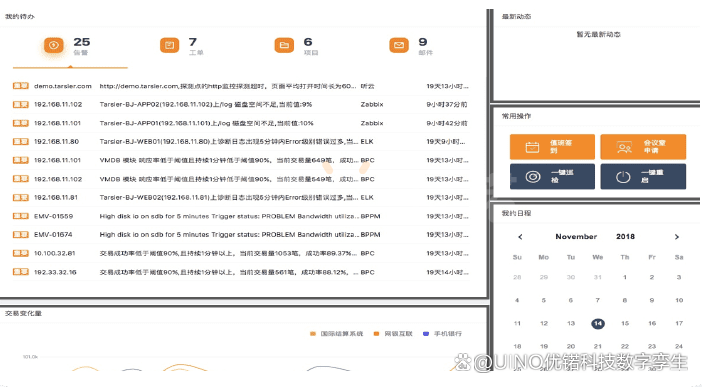The height and width of the screenshot is (387, 702).
Task: Click ELK source on Tarsier-BJ-WEB01 row
Action: (x=367, y=142)
